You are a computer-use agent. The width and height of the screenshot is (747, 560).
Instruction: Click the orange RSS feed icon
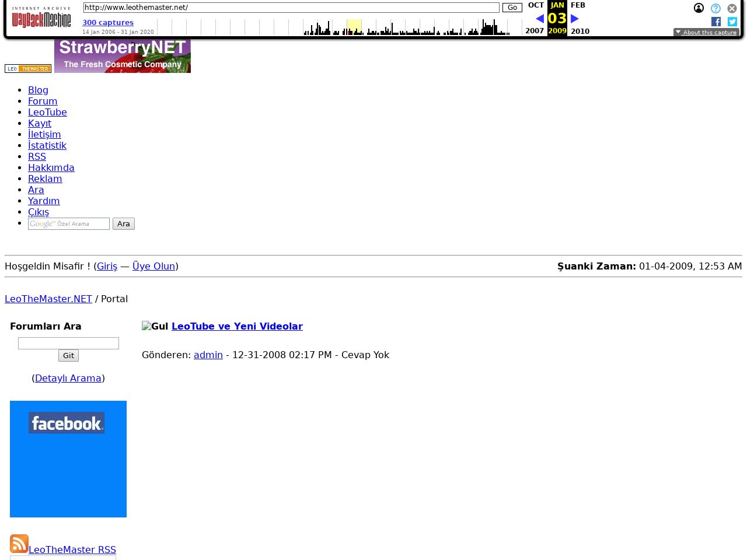pos(19,544)
